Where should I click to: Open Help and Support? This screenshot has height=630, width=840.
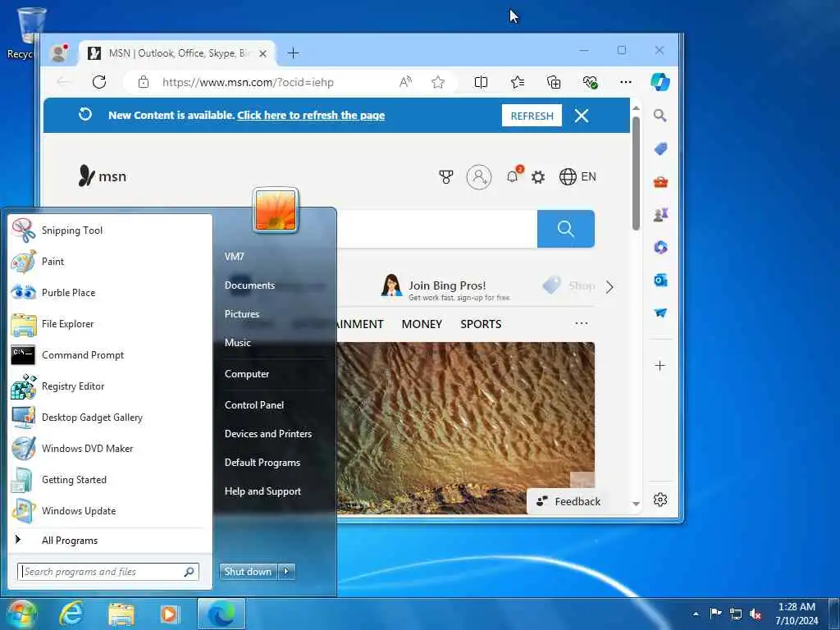262,491
